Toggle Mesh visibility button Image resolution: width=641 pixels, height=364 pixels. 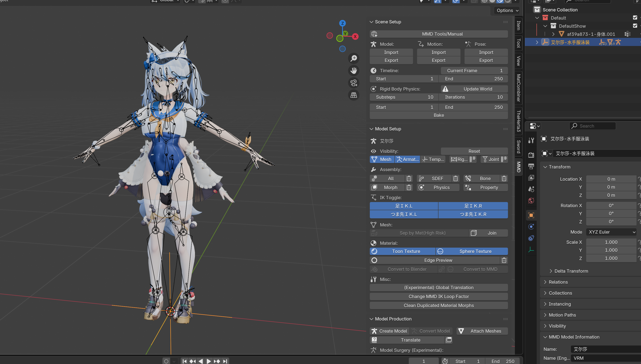[382, 159]
